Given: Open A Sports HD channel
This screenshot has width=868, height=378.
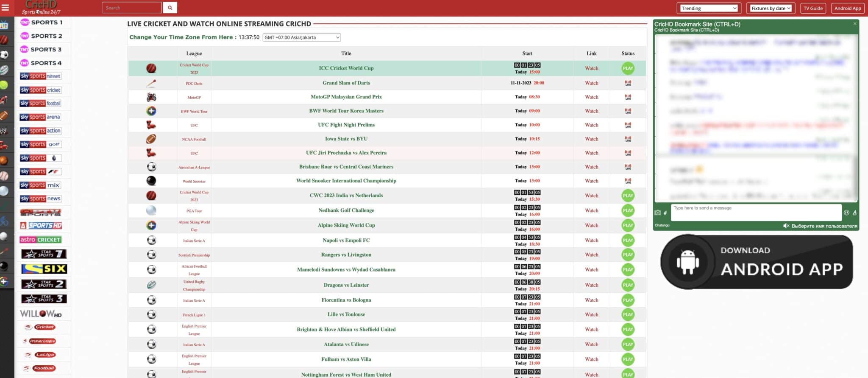Looking at the screenshot, I should click(x=41, y=226).
